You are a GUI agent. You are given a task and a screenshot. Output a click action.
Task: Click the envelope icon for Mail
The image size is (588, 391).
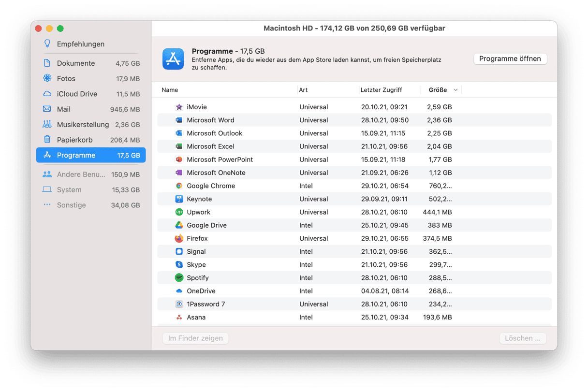click(47, 109)
